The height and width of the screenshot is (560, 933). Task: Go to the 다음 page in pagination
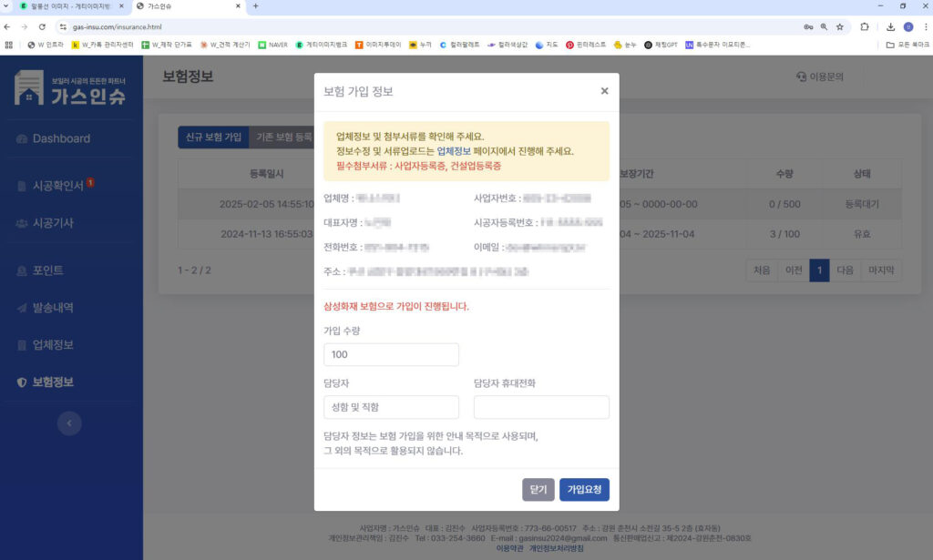(845, 270)
